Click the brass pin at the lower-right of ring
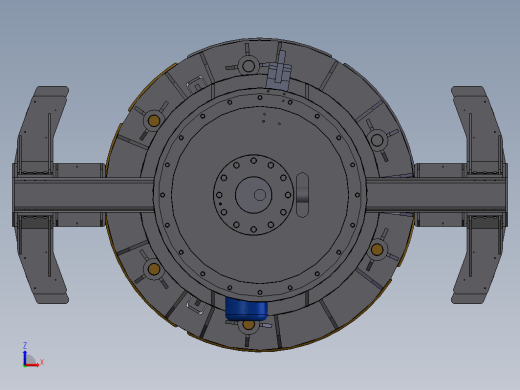520x390 pixels. point(377,249)
